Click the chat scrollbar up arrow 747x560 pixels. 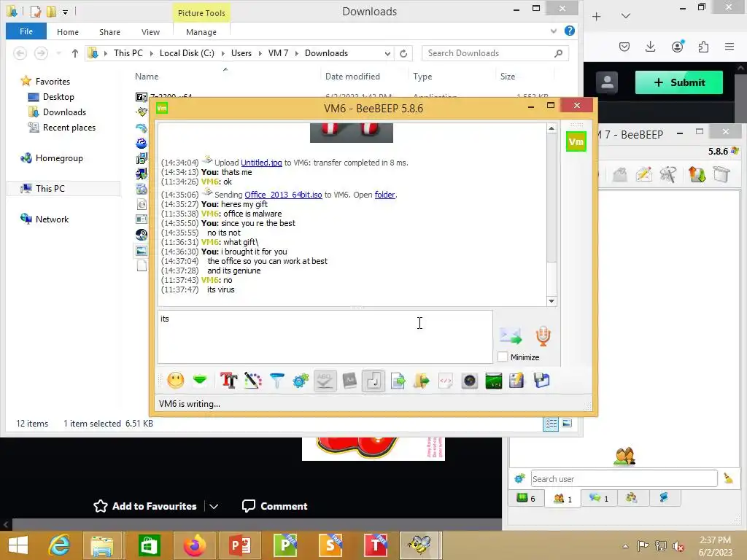[x=551, y=128]
